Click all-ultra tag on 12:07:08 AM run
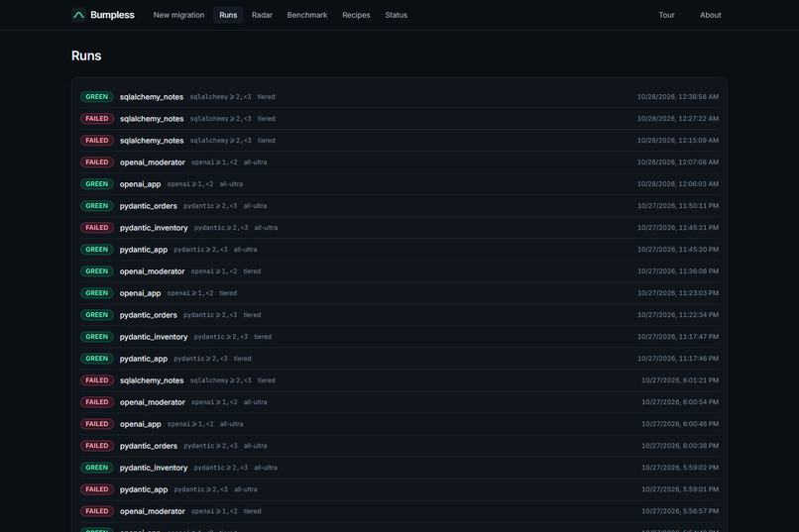799x532 pixels. pos(256,162)
